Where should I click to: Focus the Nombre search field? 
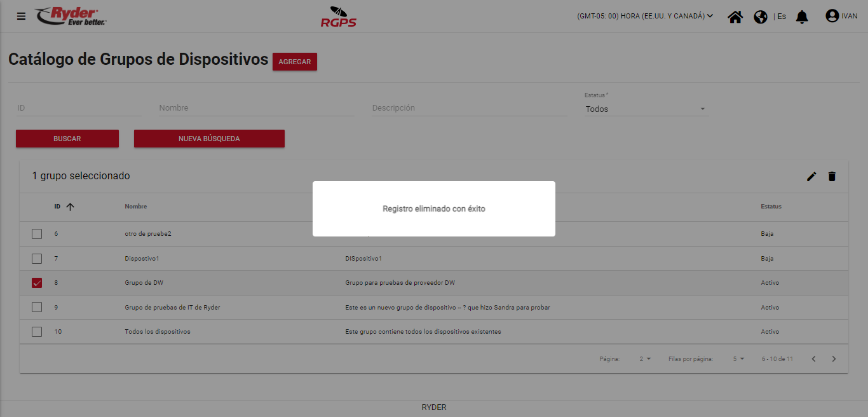click(x=256, y=108)
